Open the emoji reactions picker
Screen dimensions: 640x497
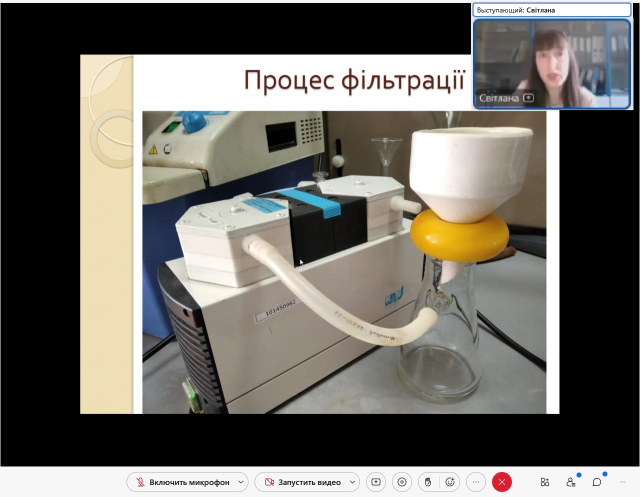(449, 481)
